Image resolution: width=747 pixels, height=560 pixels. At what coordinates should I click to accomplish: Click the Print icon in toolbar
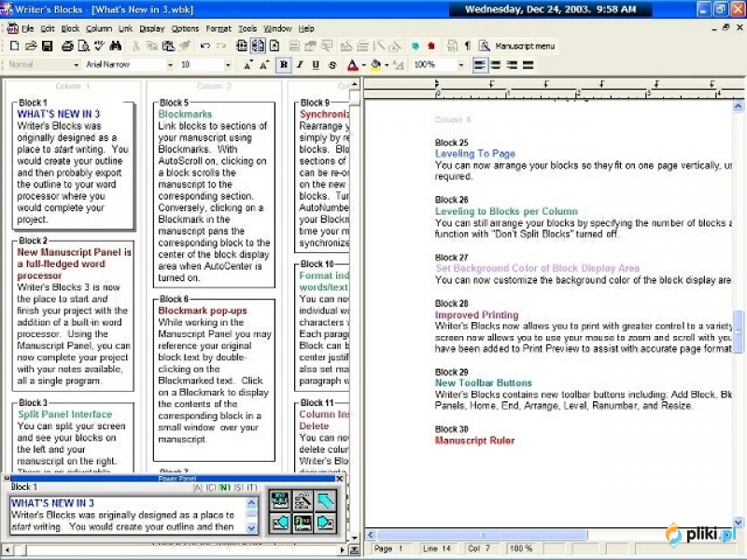(x=67, y=46)
